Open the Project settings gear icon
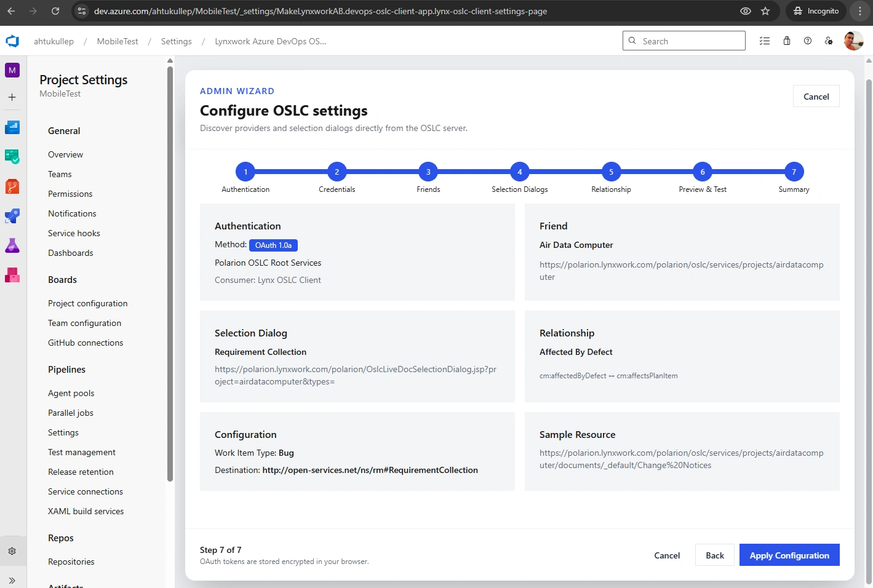 [x=12, y=551]
